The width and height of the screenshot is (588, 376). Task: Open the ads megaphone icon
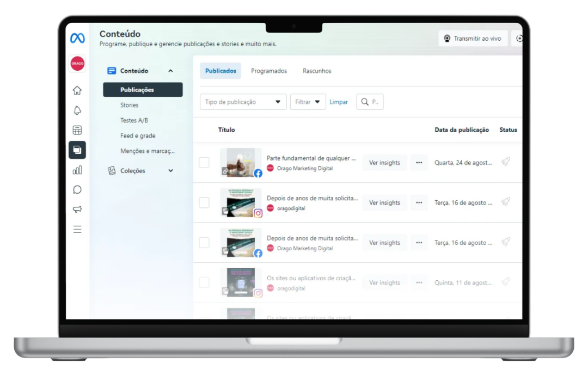(77, 209)
